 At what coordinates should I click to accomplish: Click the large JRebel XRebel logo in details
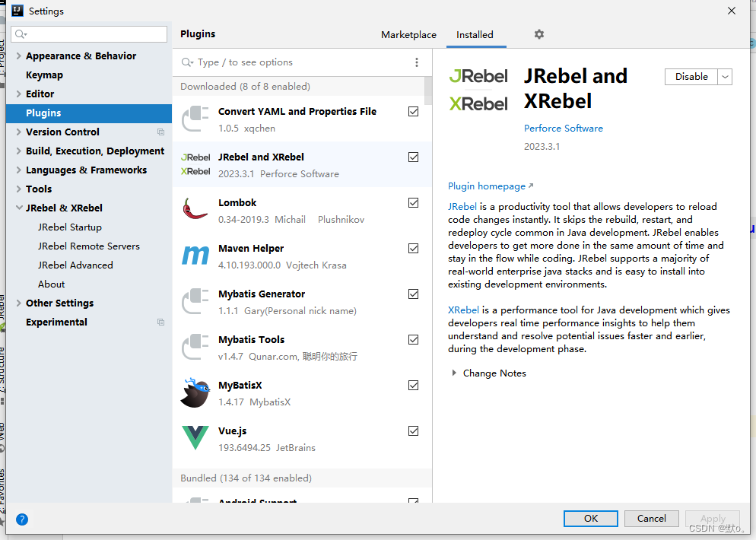tap(478, 90)
